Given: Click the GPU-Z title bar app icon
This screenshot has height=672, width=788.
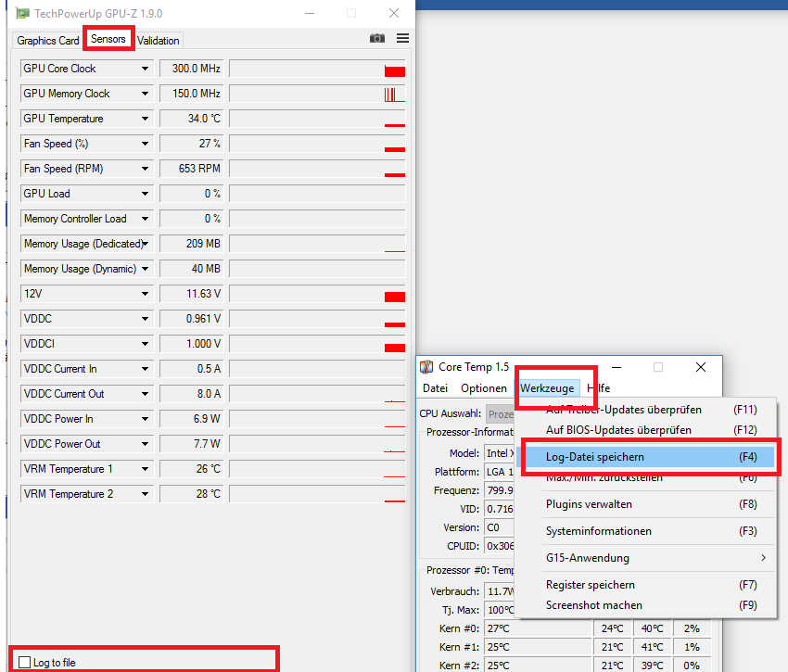Looking at the screenshot, I should [x=22, y=13].
